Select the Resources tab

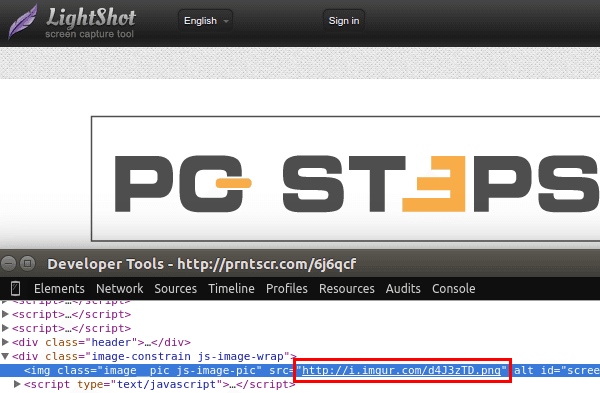click(x=347, y=289)
